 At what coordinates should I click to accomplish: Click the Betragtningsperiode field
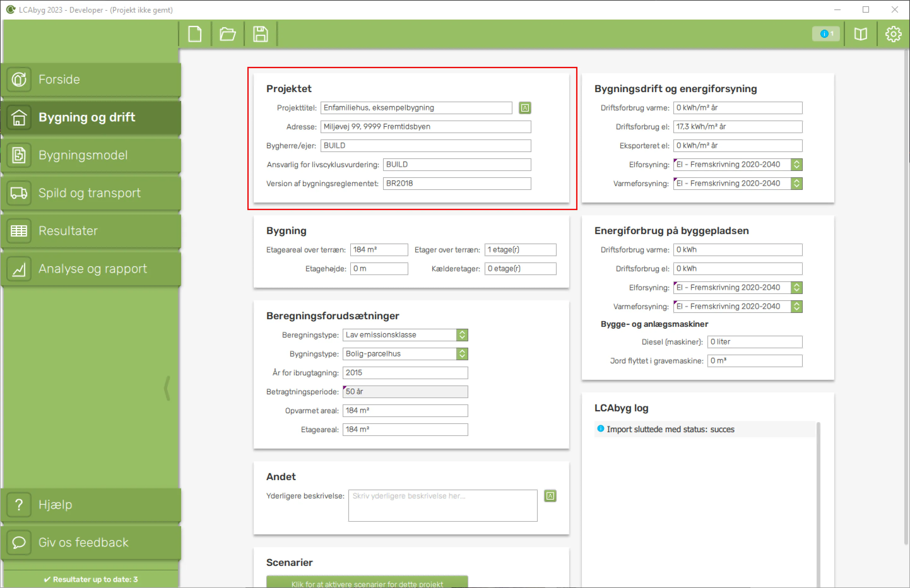(x=405, y=392)
